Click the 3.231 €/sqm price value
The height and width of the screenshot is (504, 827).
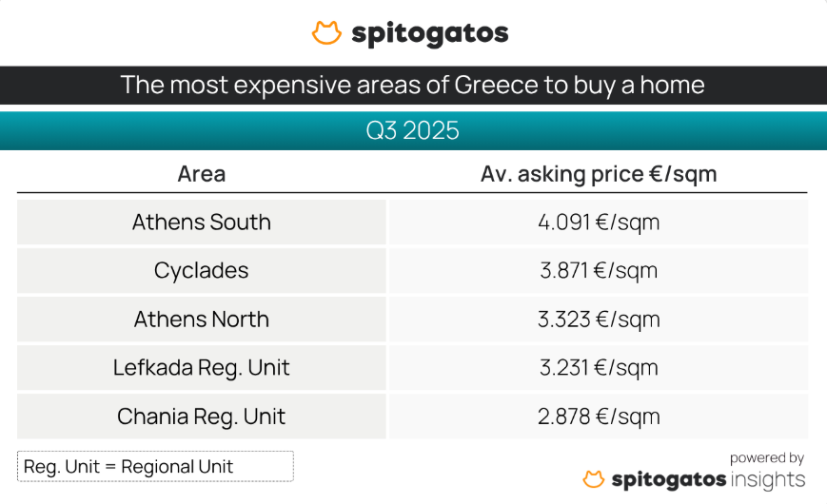click(598, 368)
